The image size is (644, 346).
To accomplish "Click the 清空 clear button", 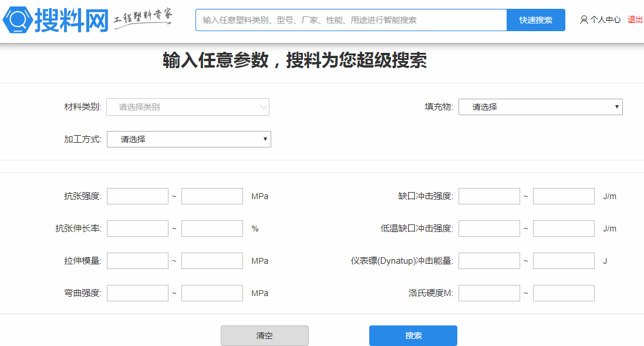I will [264, 336].
